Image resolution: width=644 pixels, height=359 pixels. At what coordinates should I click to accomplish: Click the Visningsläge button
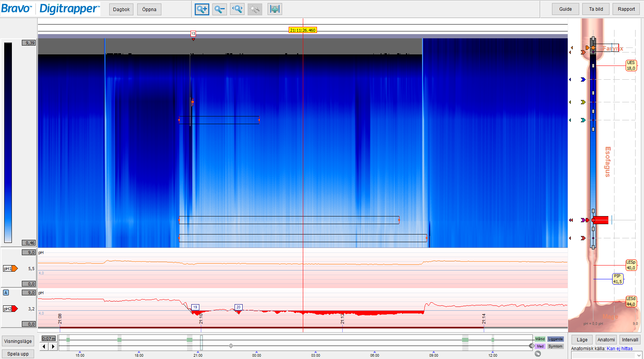tap(18, 341)
